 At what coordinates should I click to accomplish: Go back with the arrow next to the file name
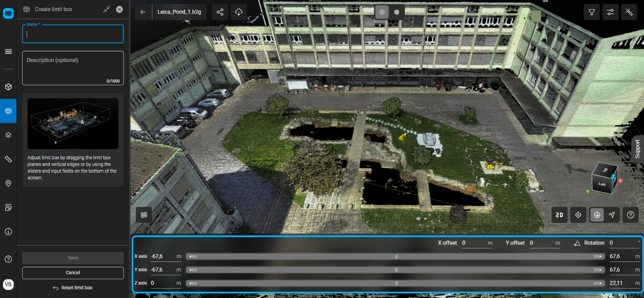(x=143, y=12)
